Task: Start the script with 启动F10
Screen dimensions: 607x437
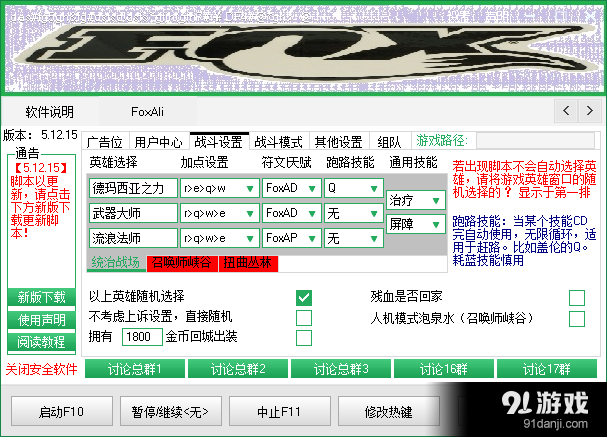Action: coord(62,411)
